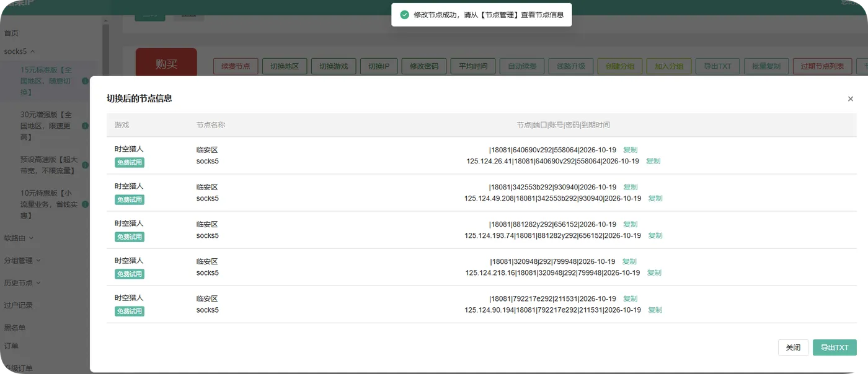The height and width of the screenshot is (374, 868).
Task: Copy the 125.124.49.208 node line
Action: pyautogui.click(x=655, y=198)
